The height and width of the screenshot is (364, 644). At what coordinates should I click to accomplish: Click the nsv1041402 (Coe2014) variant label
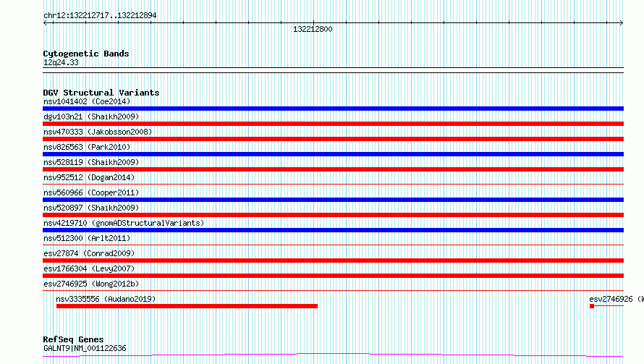[x=87, y=101]
